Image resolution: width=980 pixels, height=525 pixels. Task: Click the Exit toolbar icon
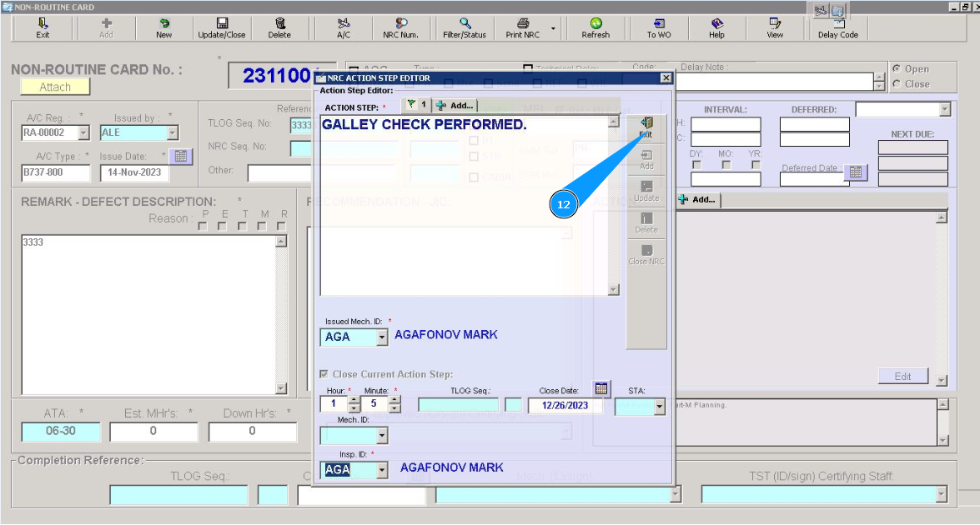43,28
